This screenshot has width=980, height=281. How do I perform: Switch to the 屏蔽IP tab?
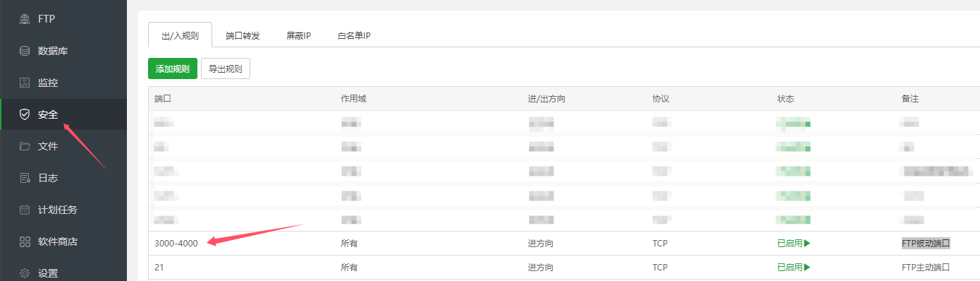tap(299, 35)
